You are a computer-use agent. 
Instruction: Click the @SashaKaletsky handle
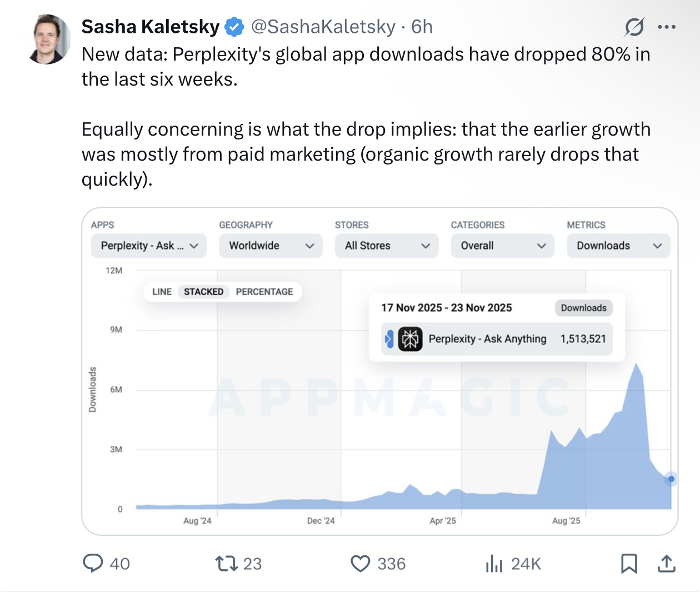pos(323,27)
